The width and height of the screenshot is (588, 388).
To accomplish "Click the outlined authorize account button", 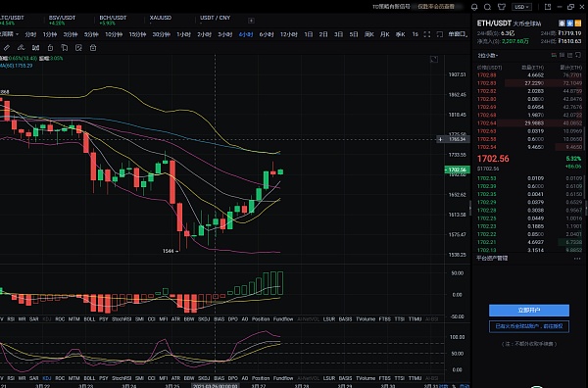I will 529,326.
